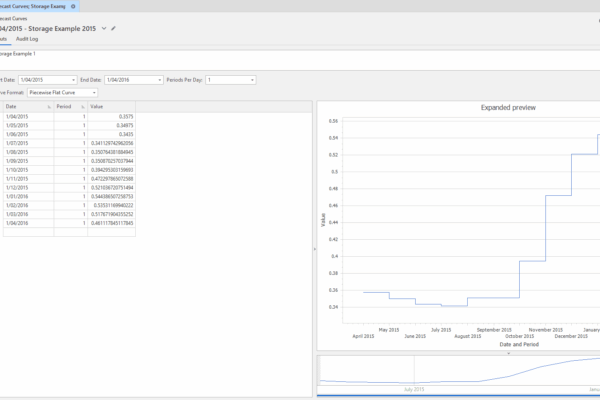This screenshot has width=600, height=400.
Task: Select the 1/10/2015 date cell
Action: [x=29, y=170]
